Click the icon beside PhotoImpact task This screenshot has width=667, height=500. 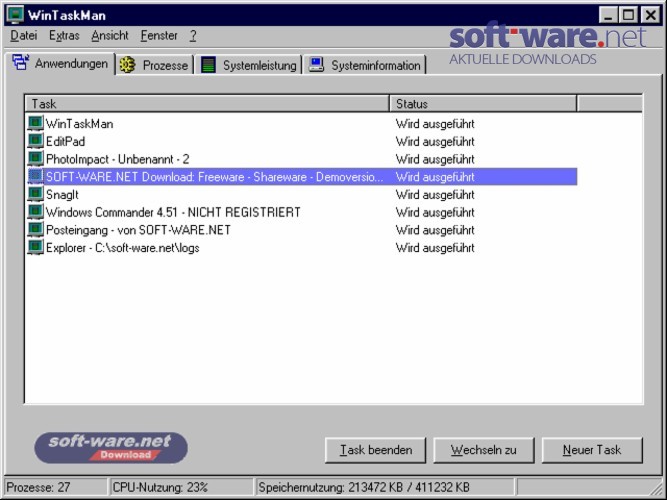(35, 159)
